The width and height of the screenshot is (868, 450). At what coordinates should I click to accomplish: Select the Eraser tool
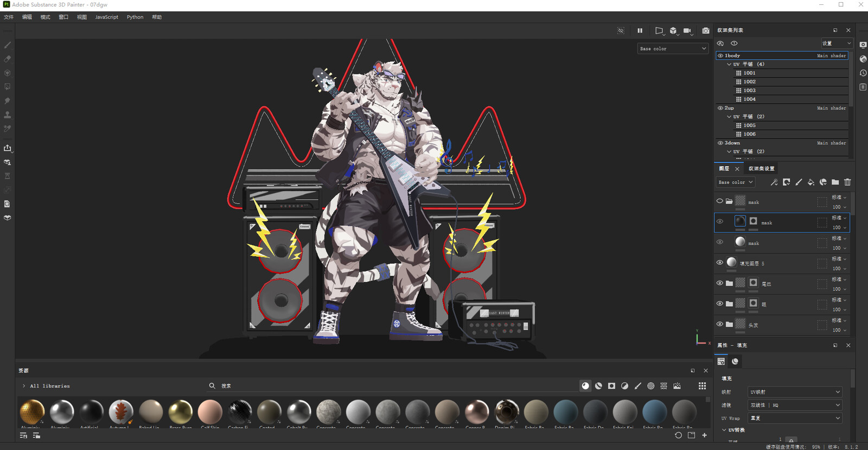pos(8,59)
